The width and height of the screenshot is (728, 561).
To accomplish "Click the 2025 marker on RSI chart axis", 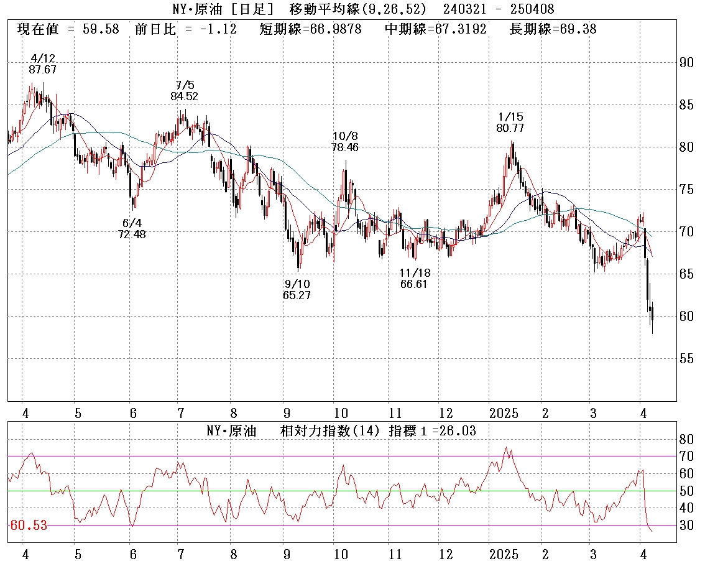I will [504, 554].
